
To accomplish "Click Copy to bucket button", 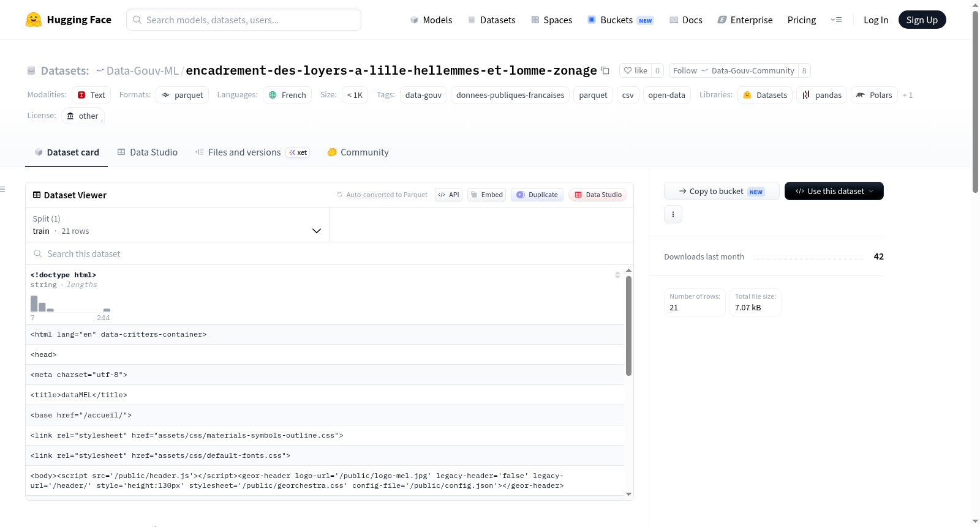I will pyautogui.click(x=722, y=191).
